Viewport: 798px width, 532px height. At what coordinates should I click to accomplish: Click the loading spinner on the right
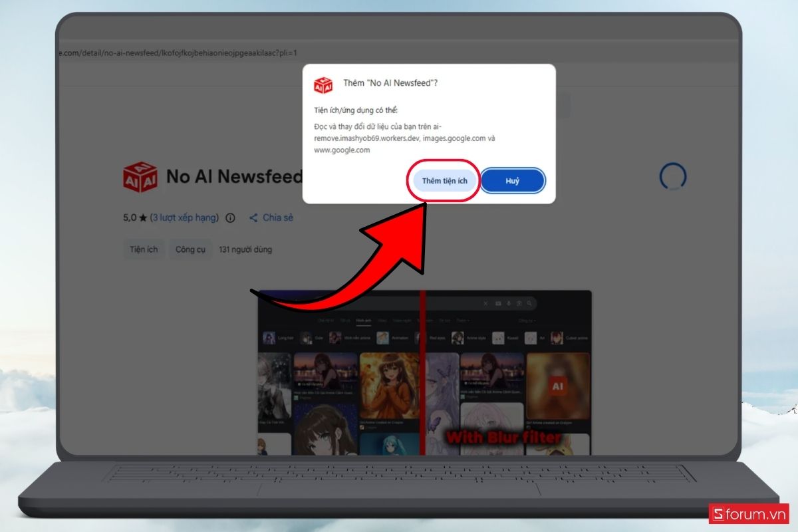point(672,177)
